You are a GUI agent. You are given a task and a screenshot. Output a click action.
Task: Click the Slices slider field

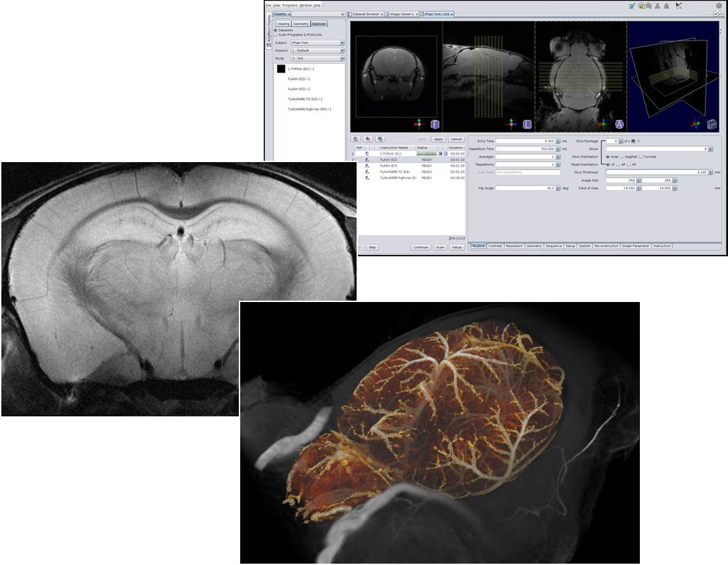pyautogui.click(x=656, y=149)
